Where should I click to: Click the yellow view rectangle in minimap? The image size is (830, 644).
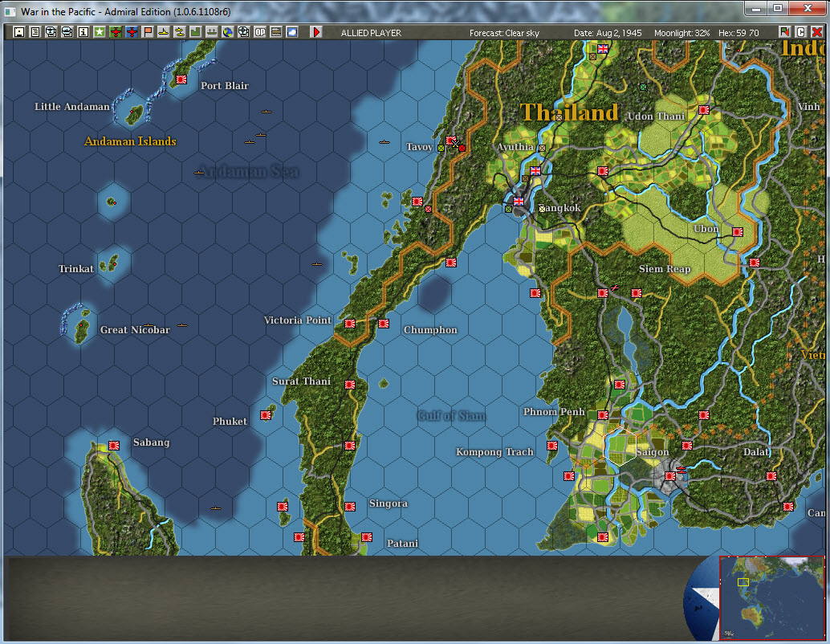743,582
